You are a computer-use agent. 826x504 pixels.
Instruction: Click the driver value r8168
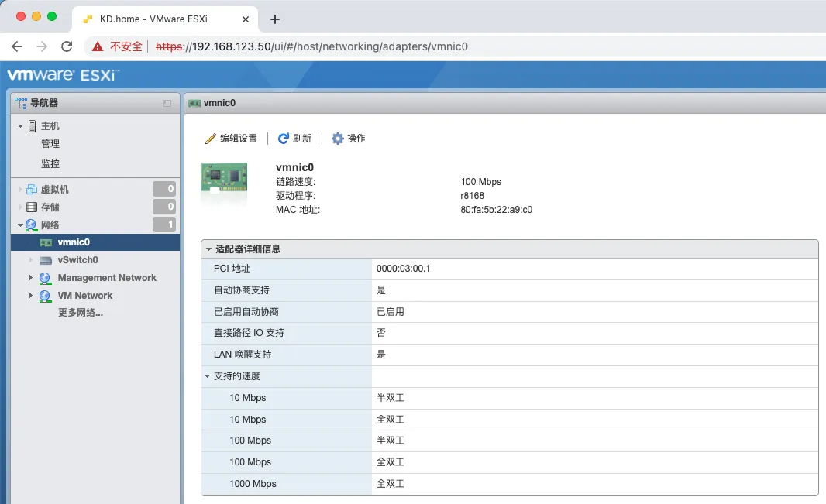[472, 196]
